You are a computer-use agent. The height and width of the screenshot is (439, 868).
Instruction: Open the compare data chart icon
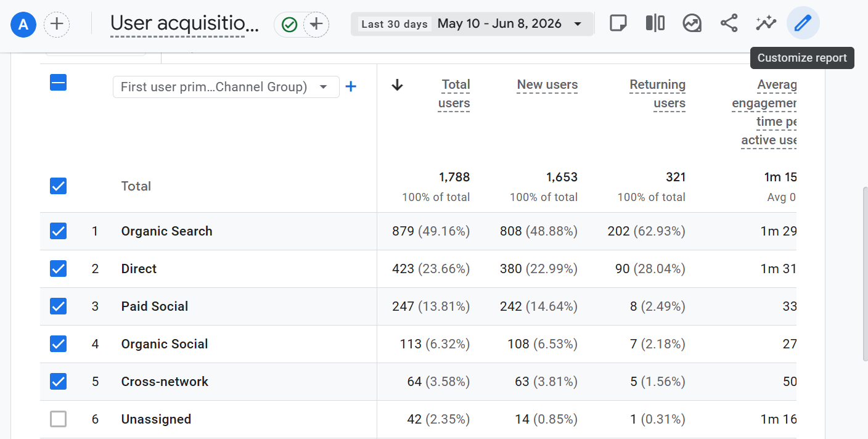[692, 23]
